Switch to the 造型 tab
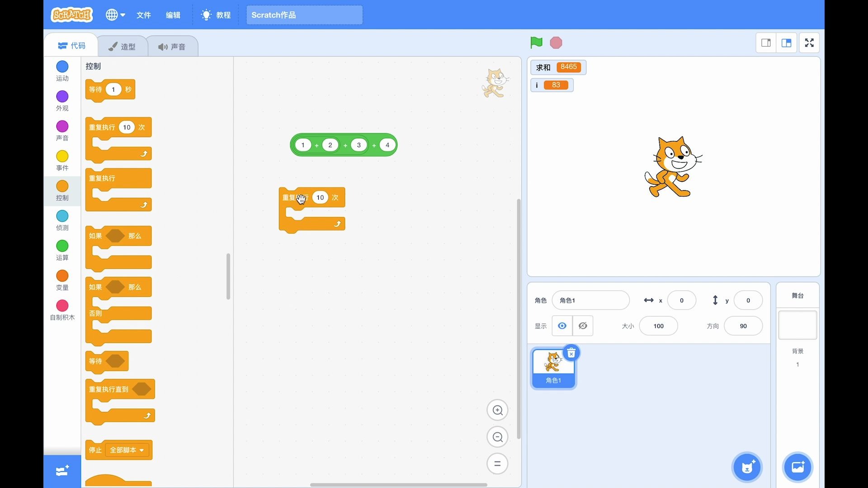The width and height of the screenshot is (868, 488). point(123,47)
